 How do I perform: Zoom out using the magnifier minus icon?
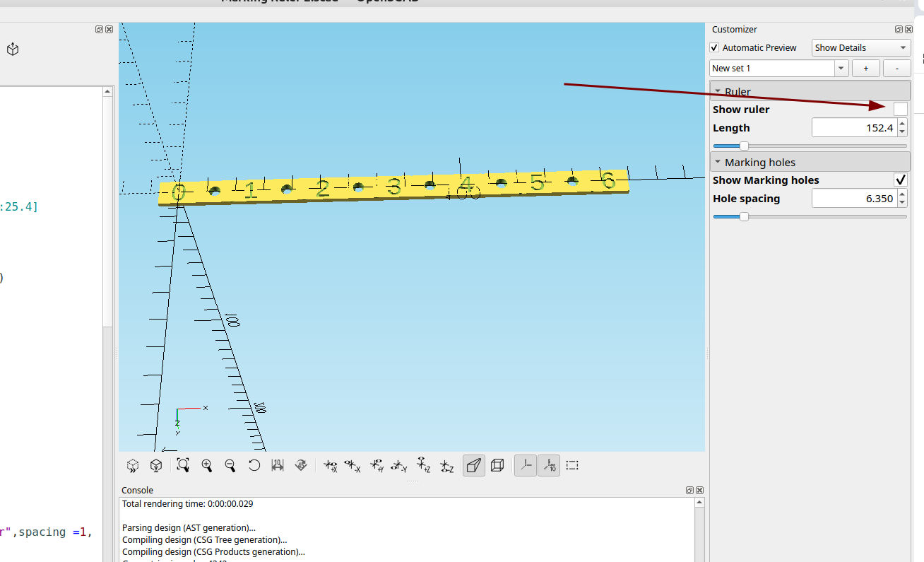pyautogui.click(x=230, y=465)
